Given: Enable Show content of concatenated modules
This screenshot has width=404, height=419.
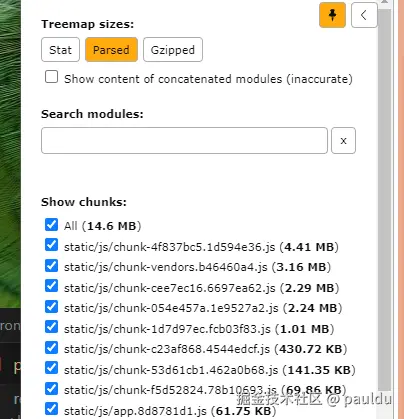Looking at the screenshot, I should 51,77.
